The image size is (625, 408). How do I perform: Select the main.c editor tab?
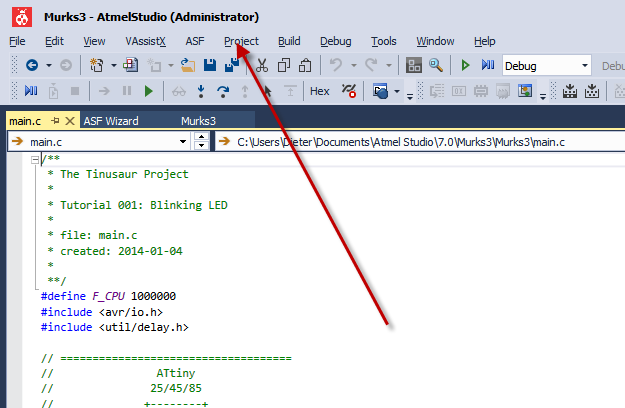25,121
